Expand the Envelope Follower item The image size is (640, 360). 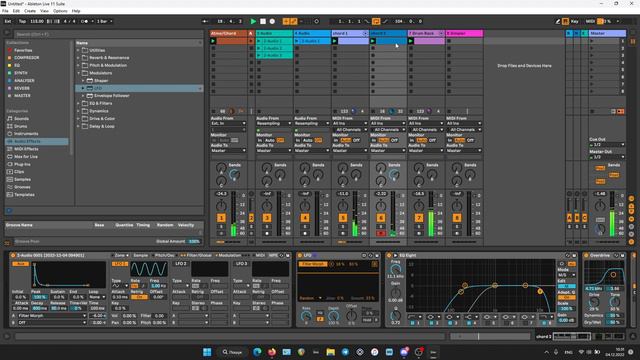coord(83,96)
